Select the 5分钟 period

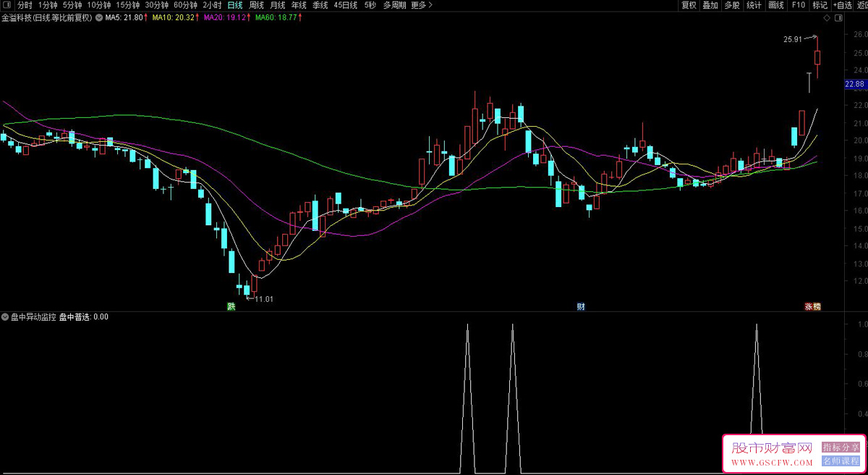click(x=72, y=4)
